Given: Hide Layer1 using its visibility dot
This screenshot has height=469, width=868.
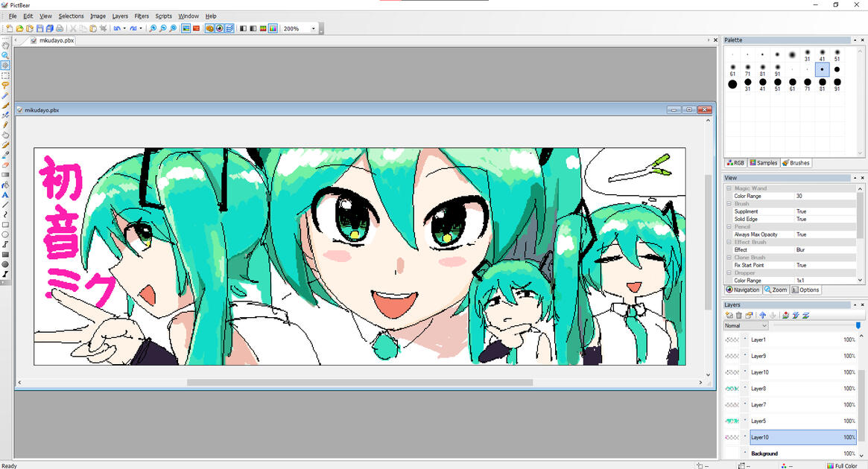Looking at the screenshot, I should (x=745, y=339).
